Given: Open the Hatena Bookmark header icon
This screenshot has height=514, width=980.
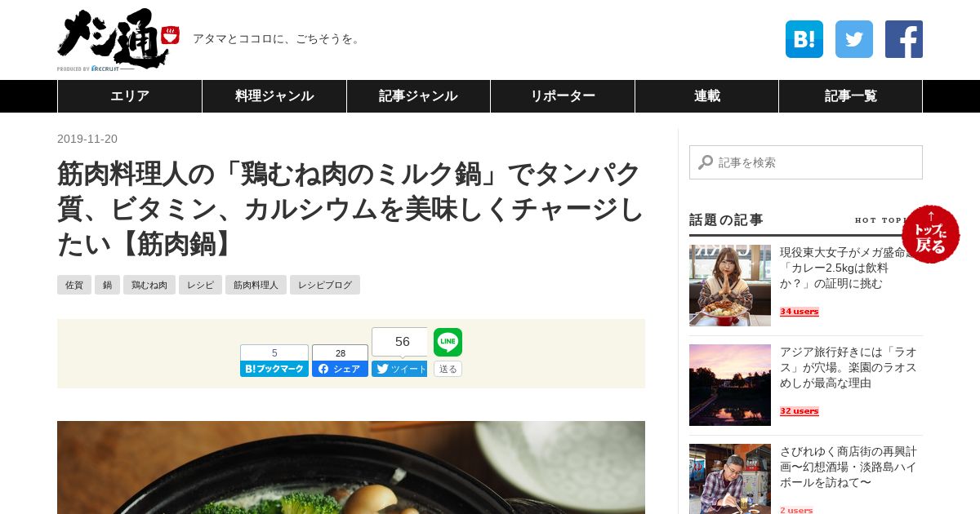Looking at the screenshot, I should (804, 39).
